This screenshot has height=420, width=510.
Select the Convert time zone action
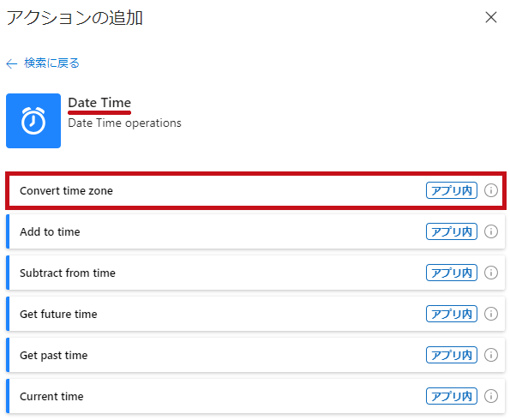click(255, 190)
